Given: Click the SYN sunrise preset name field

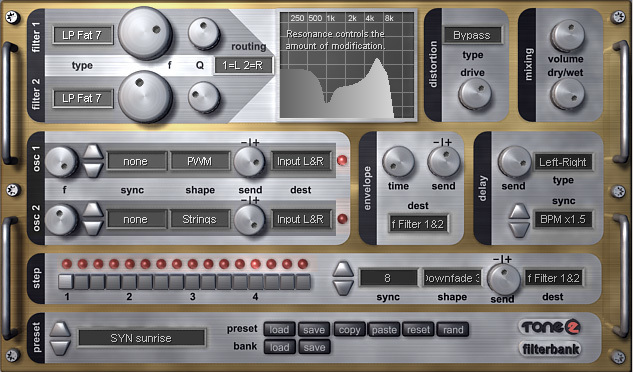Looking at the screenshot, I should point(142,338).
